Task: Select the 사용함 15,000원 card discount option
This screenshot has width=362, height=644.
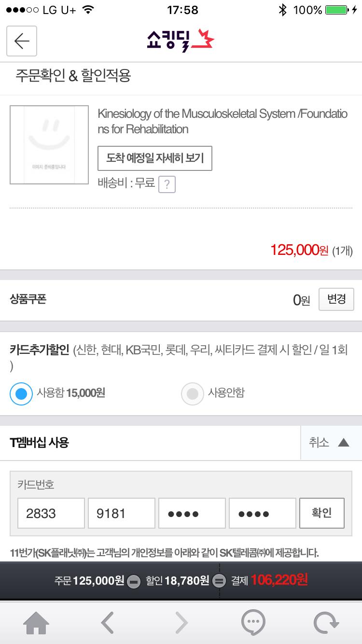Action: pyautogui.click(x=21, y=393)
